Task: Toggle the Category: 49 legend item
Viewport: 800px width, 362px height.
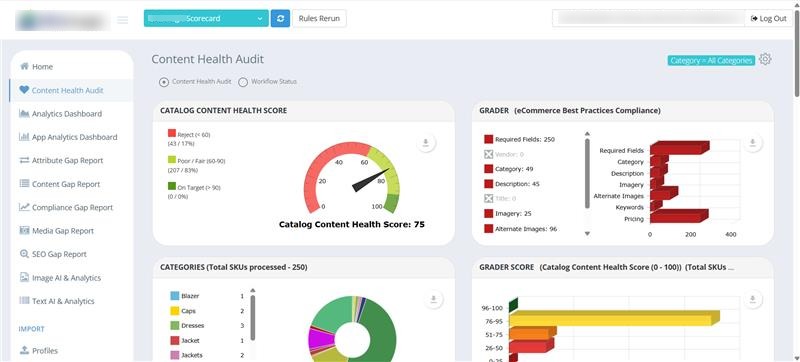Action: [509, 169]
